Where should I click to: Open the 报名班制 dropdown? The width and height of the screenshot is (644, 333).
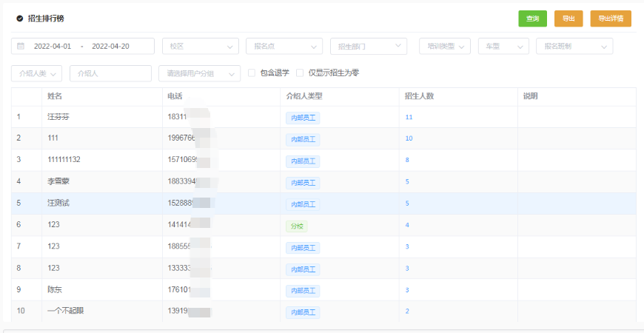pyautogui.click(x=574, y=46)
